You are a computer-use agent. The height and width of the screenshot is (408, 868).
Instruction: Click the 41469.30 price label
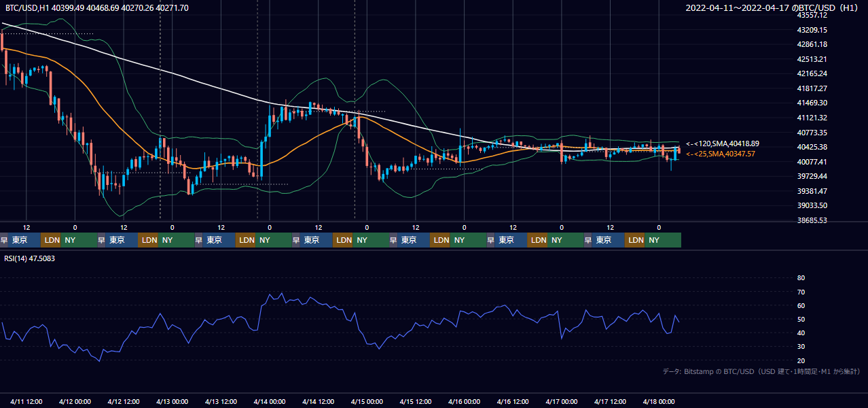812,103
